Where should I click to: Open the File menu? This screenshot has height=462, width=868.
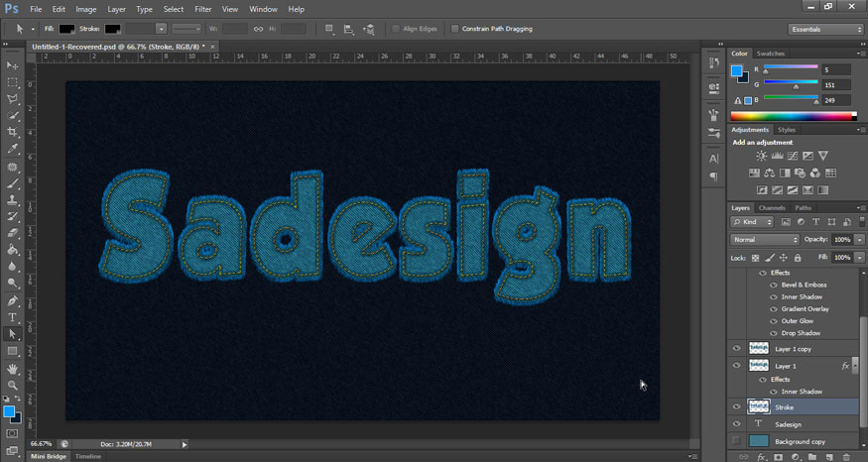point(36,9)
